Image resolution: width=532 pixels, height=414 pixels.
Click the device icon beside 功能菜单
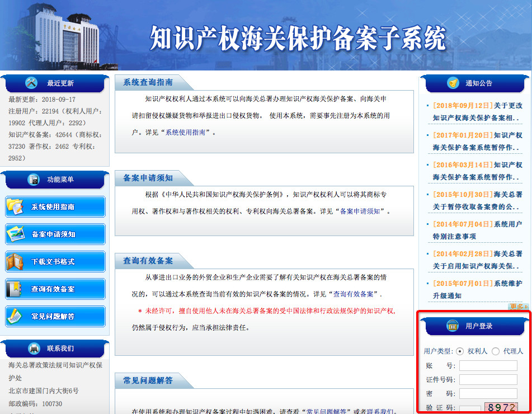34,179
